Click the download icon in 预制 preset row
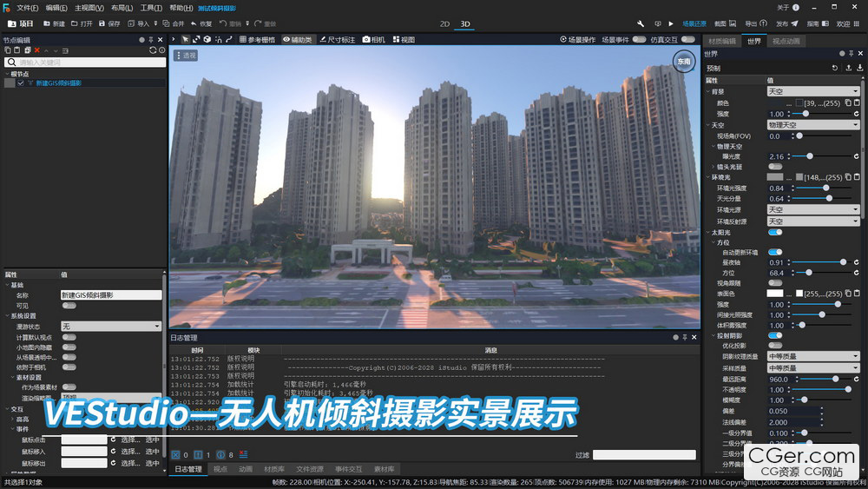Viewport: 868px width, 489px height. point(859,68)
